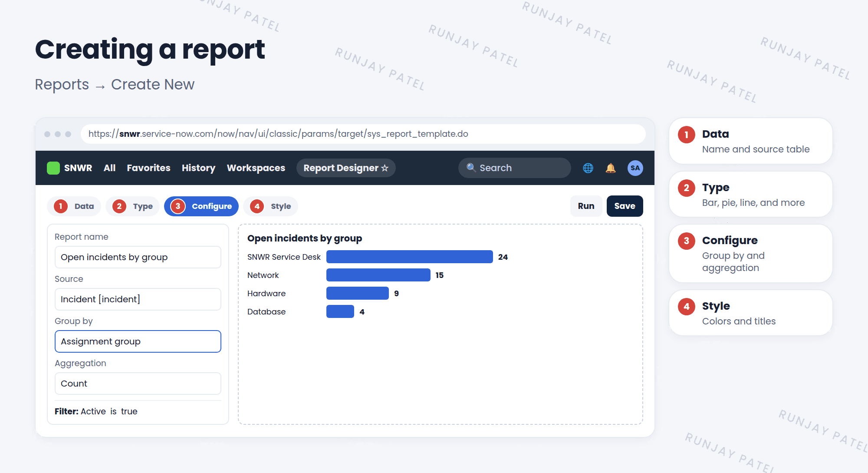Click the Hardware row label

[266, 294]
